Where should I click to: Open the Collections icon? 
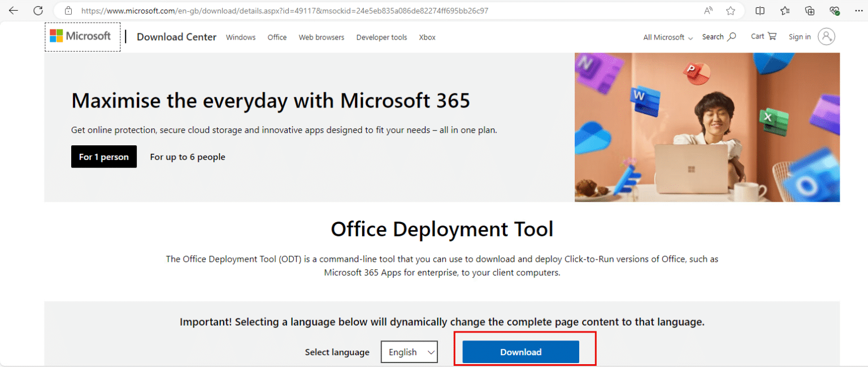(810, 11)
